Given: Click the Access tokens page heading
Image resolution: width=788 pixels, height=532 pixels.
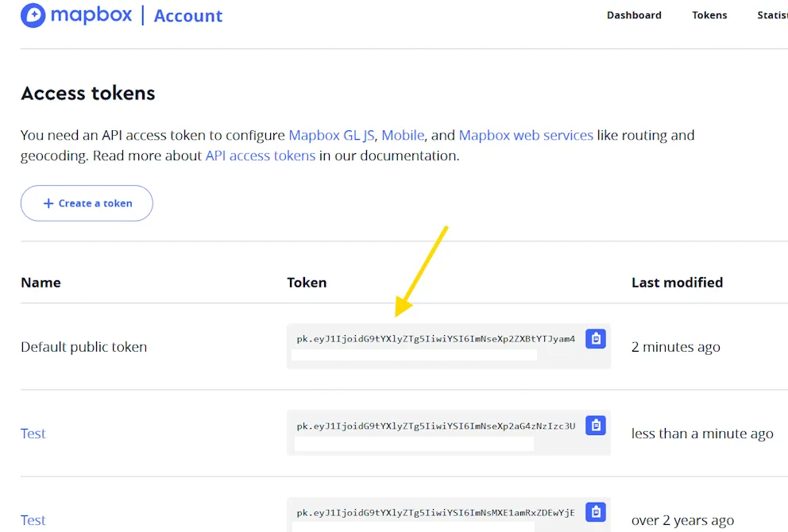Looking at the screenshot, I should pos(88,94).
